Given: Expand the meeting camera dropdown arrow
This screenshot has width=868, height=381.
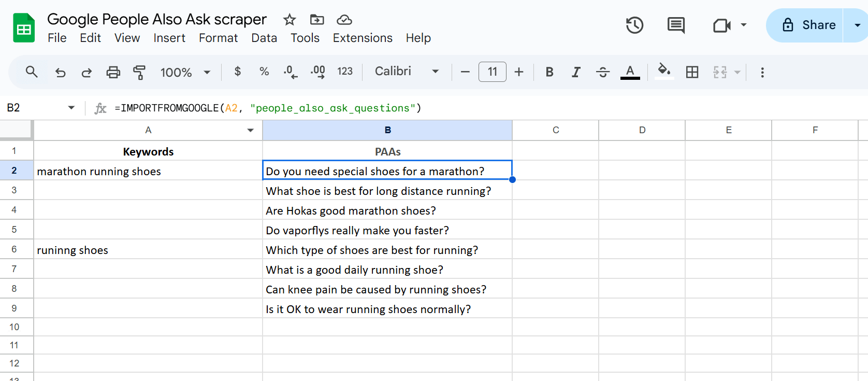Looking at the screenshot, I should (x=744, y=25).
